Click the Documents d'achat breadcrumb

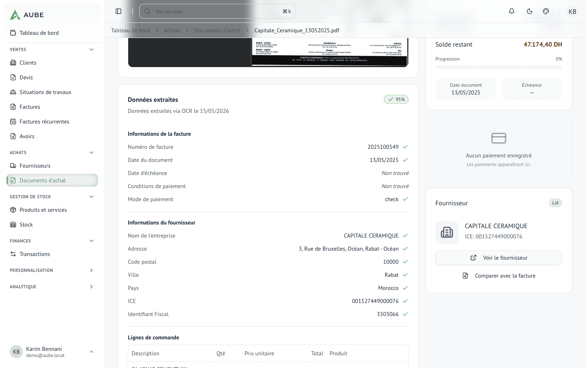point(217,30)
